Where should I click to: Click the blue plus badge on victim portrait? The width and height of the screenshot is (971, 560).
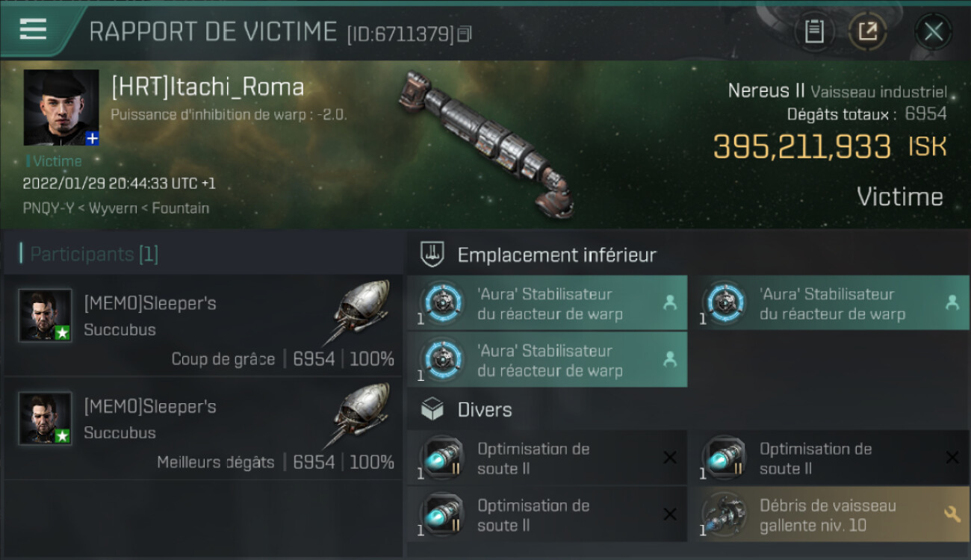point(92,138)
